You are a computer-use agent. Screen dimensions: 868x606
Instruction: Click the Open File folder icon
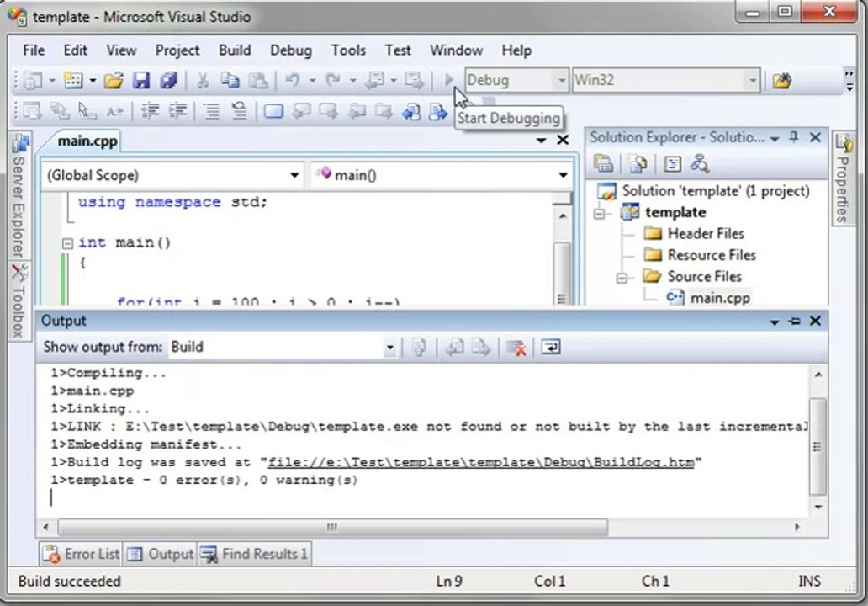click(114, 81)
